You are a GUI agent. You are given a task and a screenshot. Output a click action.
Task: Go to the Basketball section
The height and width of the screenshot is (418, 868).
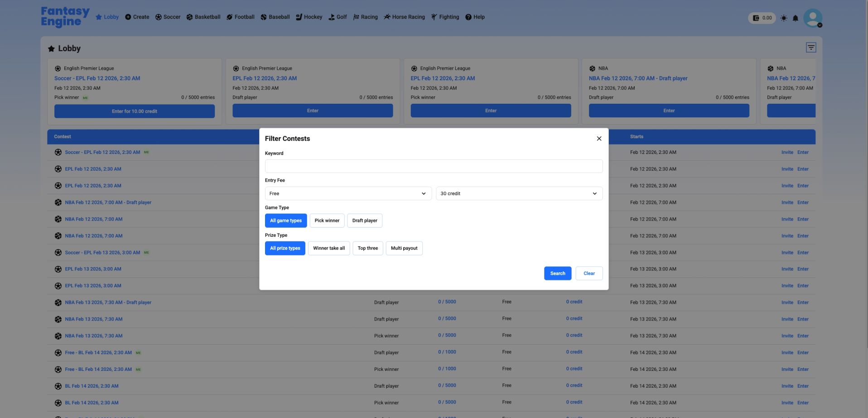coord(203,17)
